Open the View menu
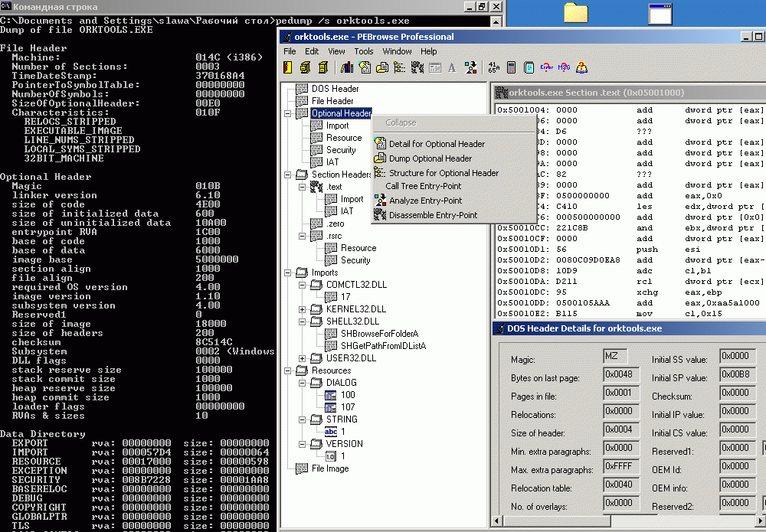Viewport: 766px width, 532px height. click(336, 51)
